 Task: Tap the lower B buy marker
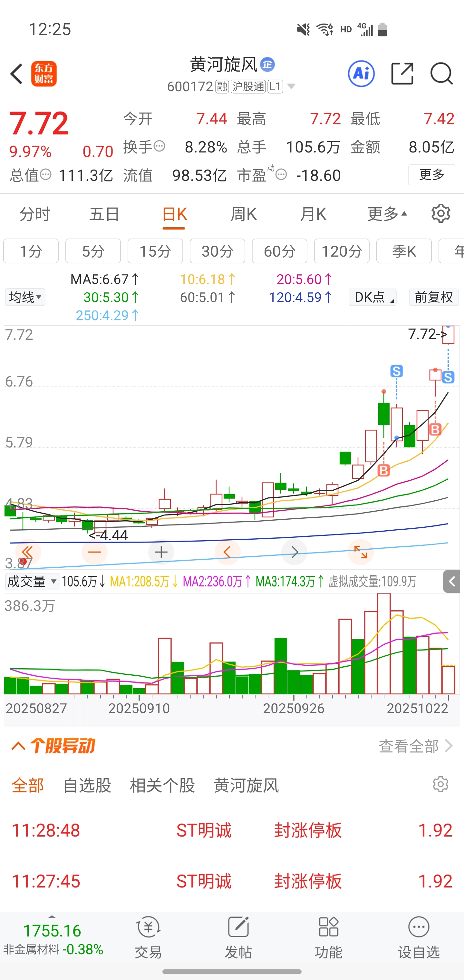(x=384, y=470)
